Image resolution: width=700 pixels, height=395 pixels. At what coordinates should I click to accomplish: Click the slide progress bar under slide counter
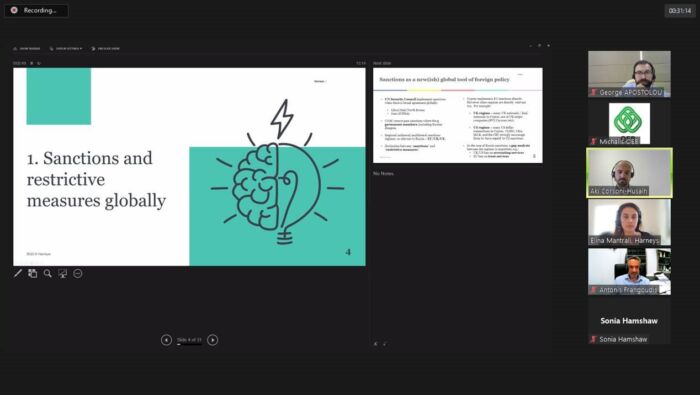point(189,344)
